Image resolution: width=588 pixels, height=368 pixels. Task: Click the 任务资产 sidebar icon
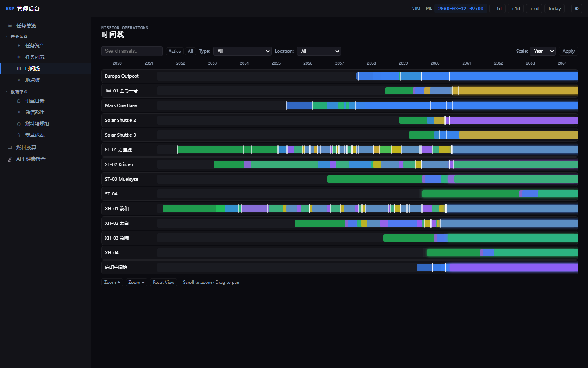point(19,45)
